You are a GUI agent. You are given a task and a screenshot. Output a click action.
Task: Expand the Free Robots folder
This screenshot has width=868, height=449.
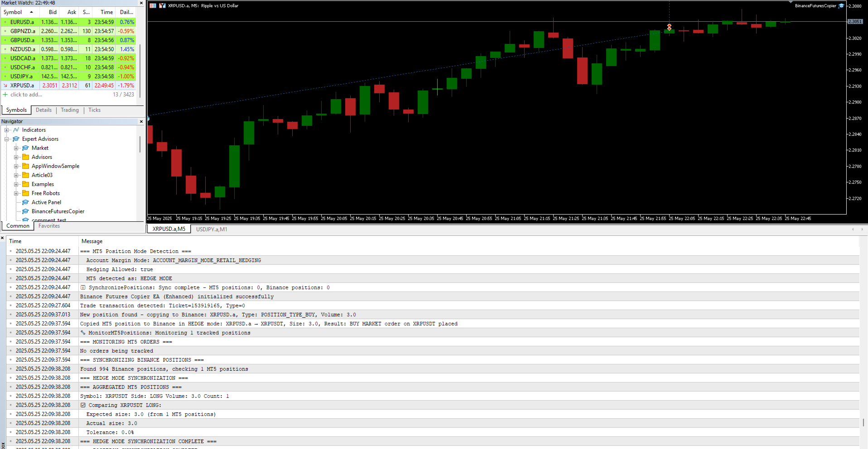point(16,193)
